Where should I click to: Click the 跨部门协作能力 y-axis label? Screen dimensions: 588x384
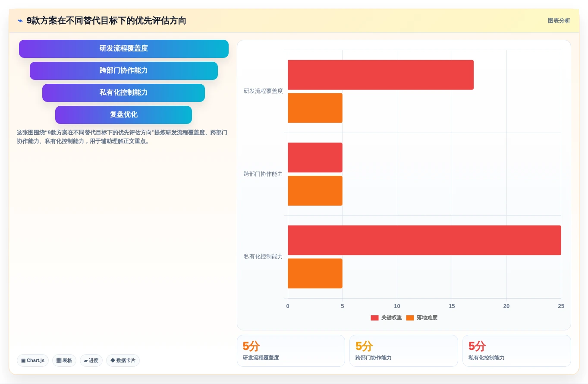(x=263, y=174)
